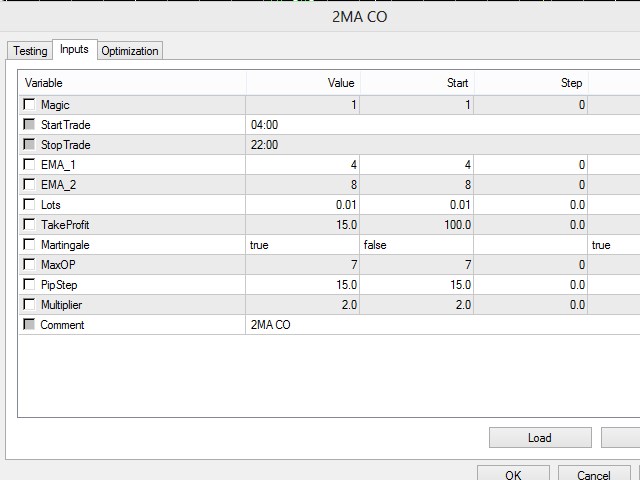Screen dimensions: 640x480
Task: Toggle the Martingale checkbox
Action: pyautogui.click(x=29, y=244)
